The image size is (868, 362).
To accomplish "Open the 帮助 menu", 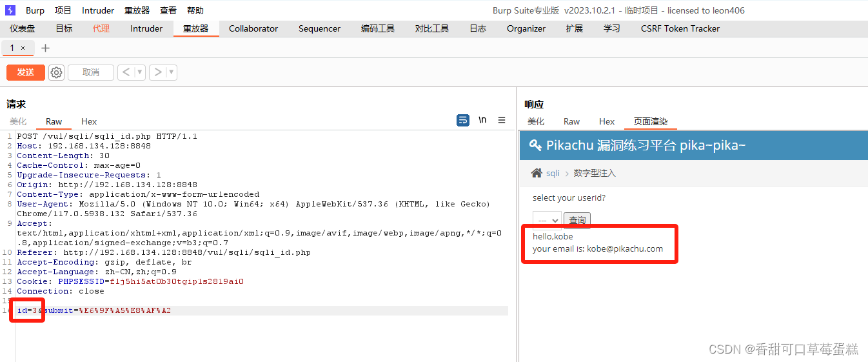I will click(195, 10).
